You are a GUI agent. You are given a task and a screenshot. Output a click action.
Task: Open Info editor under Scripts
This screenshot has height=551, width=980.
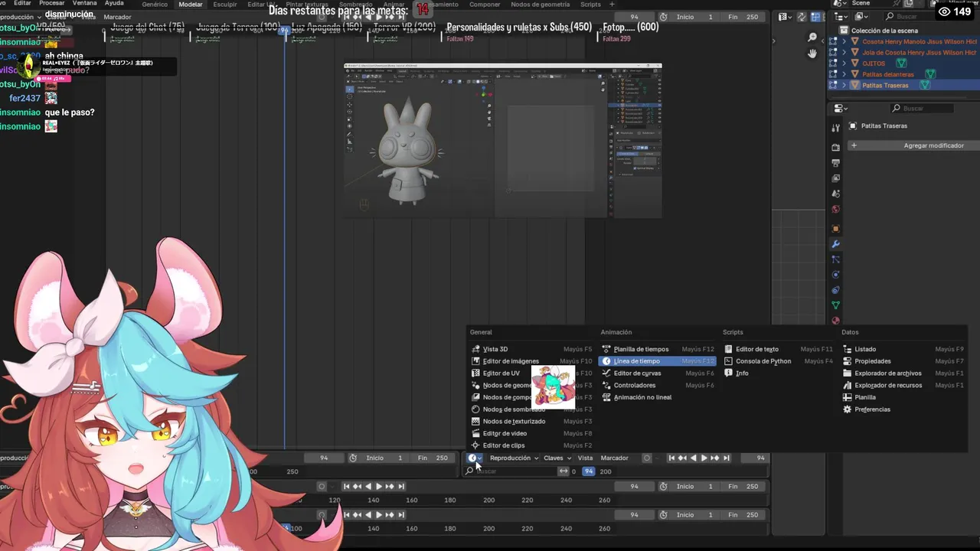click(779, 373)
